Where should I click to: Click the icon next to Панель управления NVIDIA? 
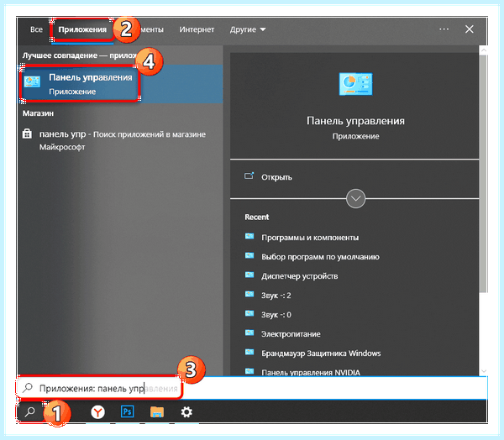[x=249, y=371]
